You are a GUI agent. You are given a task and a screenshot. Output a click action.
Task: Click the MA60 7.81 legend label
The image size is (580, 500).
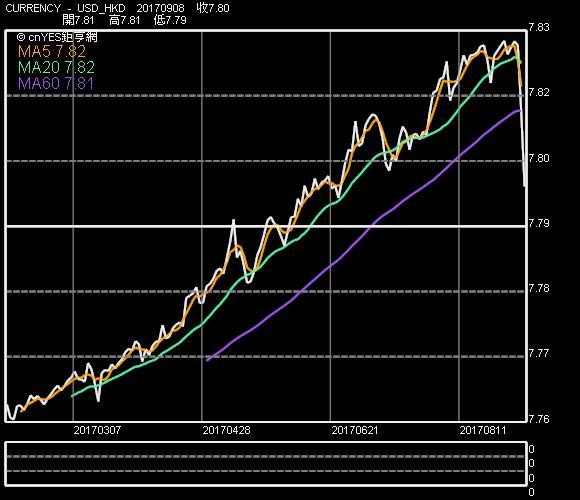(55, 84)
